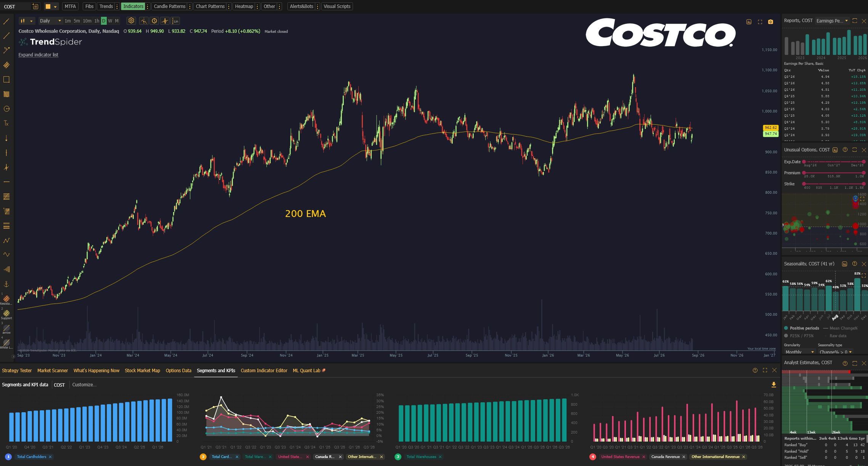
Task: Switch to What's Happening Now tab
Action: (96, 371)
